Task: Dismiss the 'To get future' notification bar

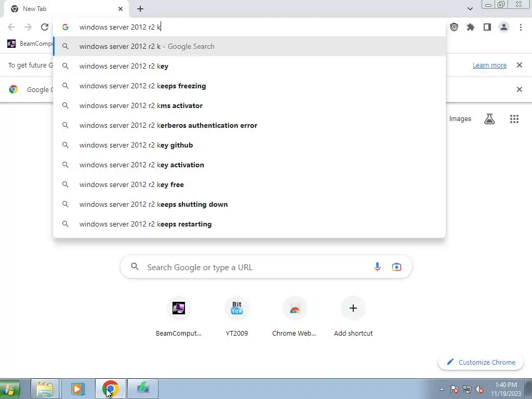Action: pyautogui.click(x=519, y=65)
